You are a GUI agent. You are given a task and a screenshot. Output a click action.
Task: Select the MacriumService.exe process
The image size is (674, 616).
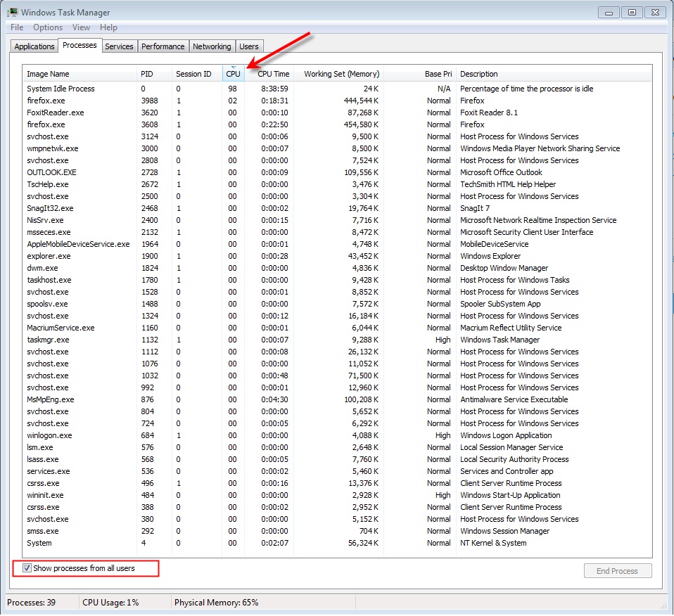click(x=338, y=328)
